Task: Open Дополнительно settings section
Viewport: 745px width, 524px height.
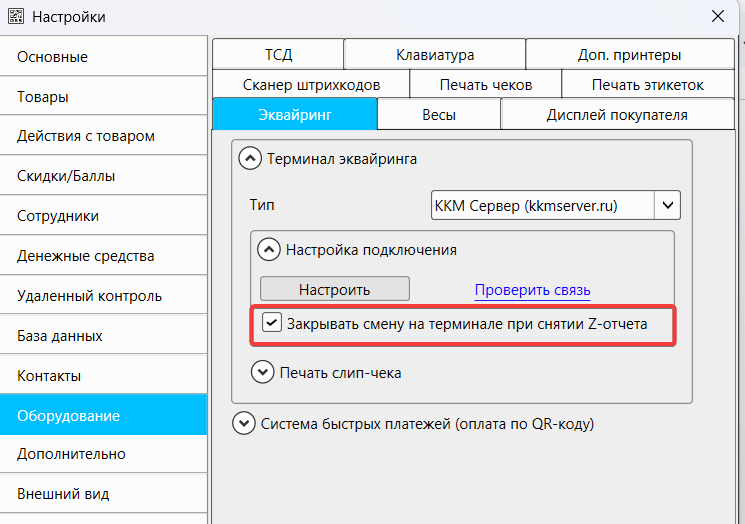Action: (x=103, y=454)
